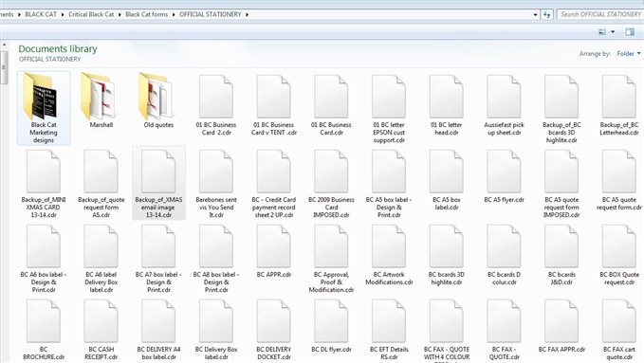The height and width of the screenshot is (363, 644).
Task: Select the 01 BC Business Card 2.cdr file
Action: pos(216,105)
